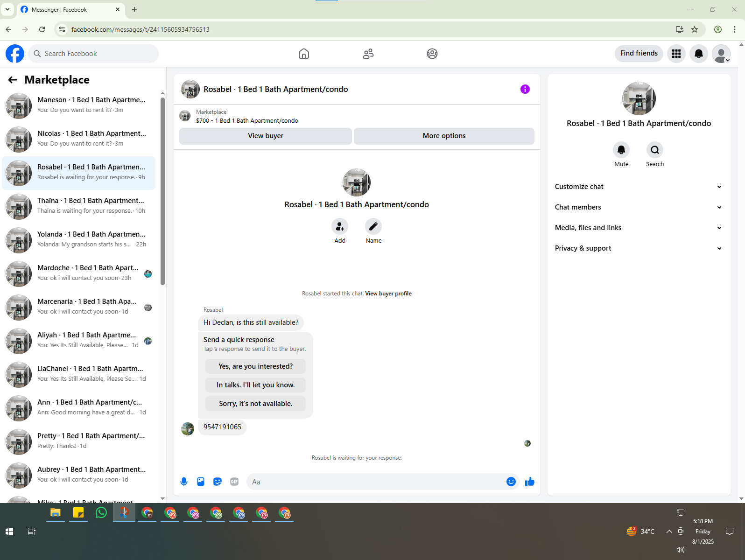Open Aliyah conversation
This screenshot has width=745, height=560.
[79, 341]
